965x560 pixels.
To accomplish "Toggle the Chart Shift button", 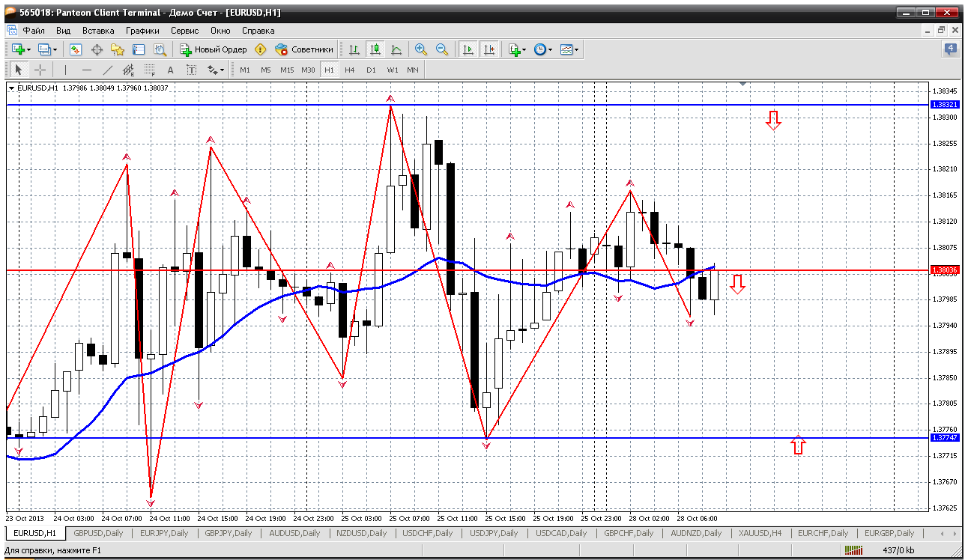I will [489, 49].
